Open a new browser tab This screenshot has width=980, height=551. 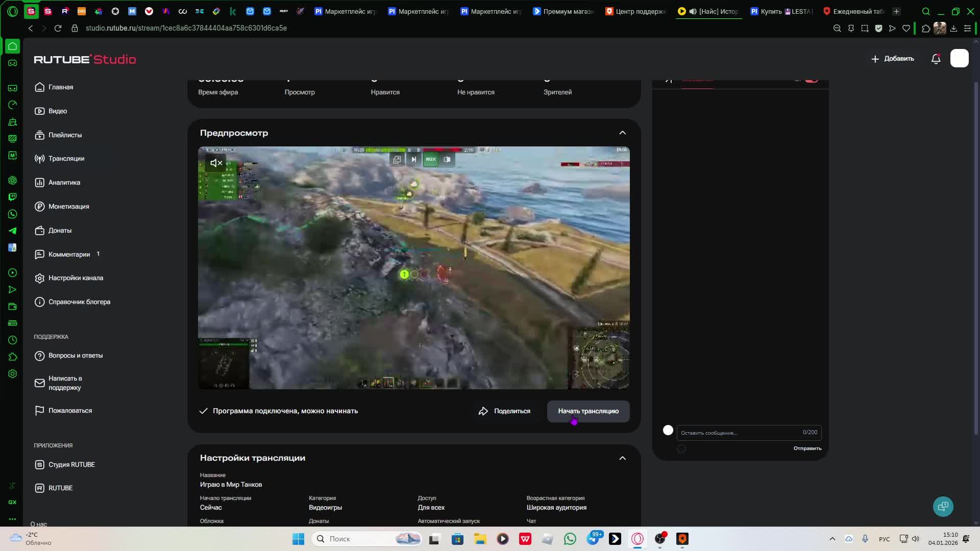pyautogui.click(x=896, y=11)
